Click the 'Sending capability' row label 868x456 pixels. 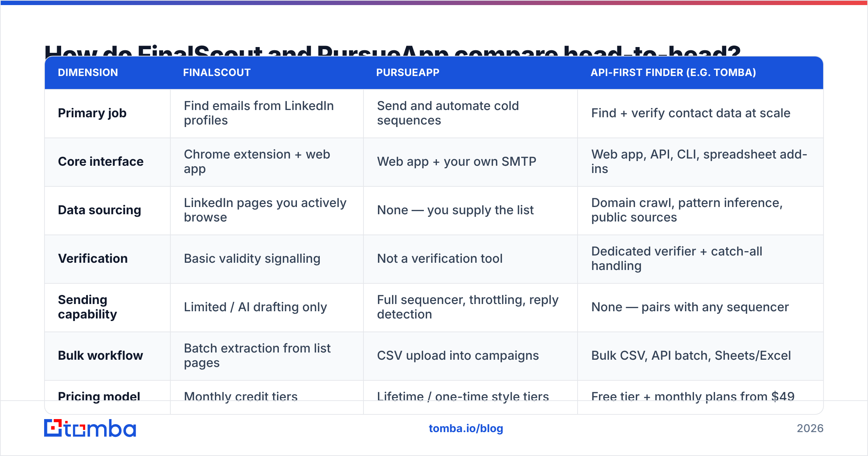pos(88,307)
